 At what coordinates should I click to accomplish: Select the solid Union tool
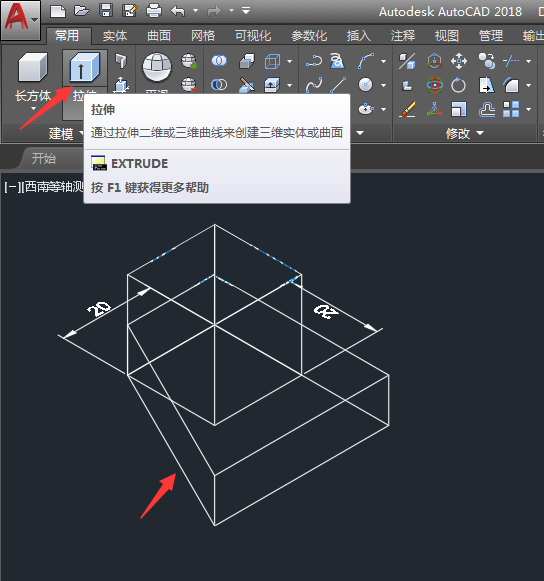click(219, 61)
